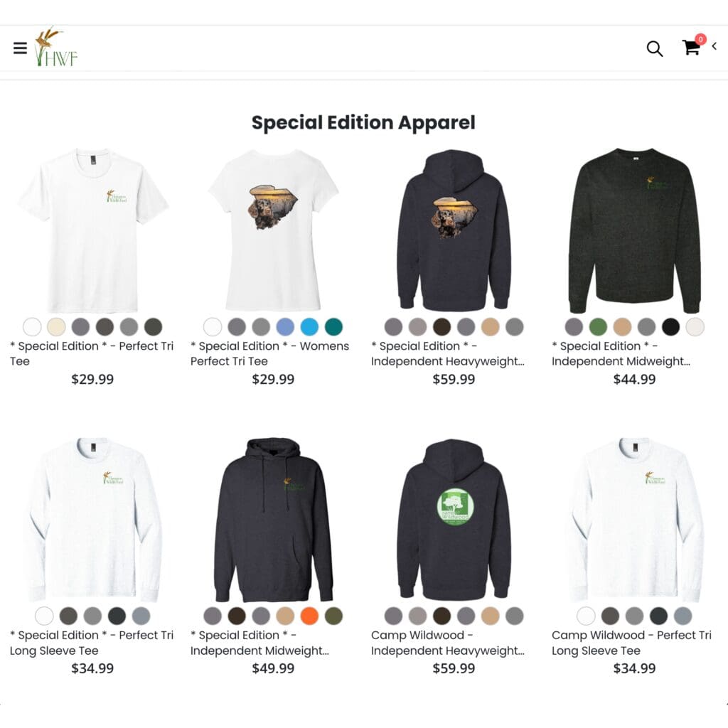This screenshot has height=728, width=728.
Task: Select olive swatch on Midweight hoodie
Action: point(333,616)
